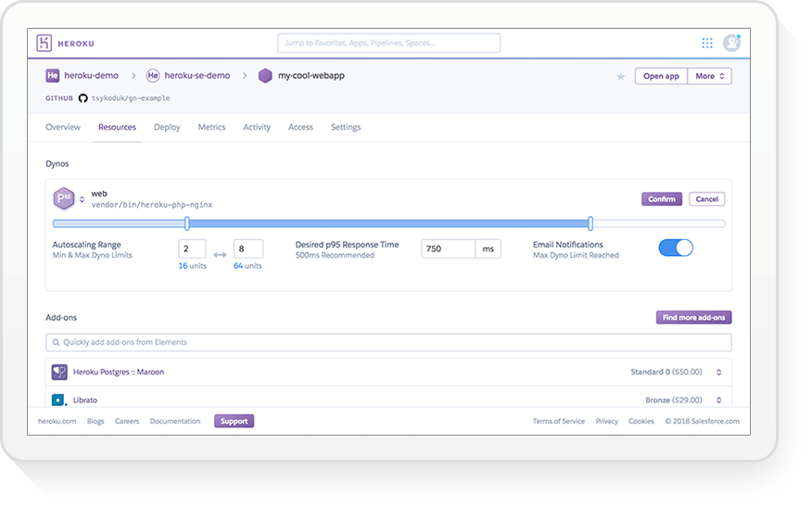
Task: Click the maximum dyno slider handle
Action: click(x=590, y=223)
